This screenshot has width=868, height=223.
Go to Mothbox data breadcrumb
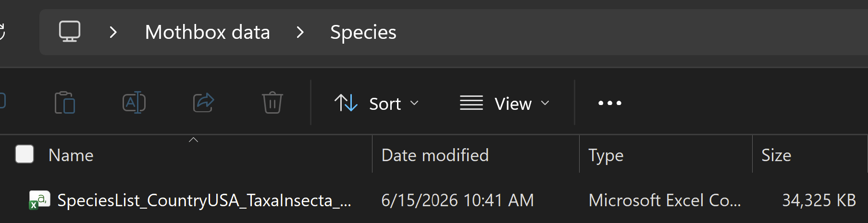(x=208, y=32)
